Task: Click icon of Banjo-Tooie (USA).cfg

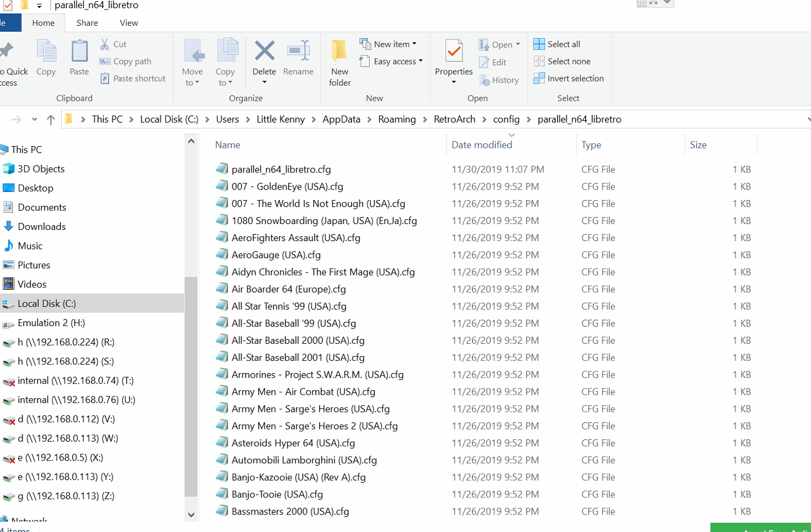Action: coord(222,494)
